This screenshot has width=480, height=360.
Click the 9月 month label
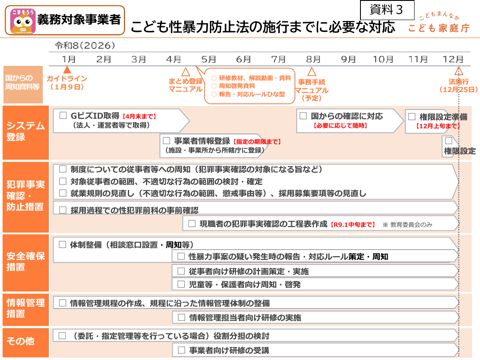348,59
